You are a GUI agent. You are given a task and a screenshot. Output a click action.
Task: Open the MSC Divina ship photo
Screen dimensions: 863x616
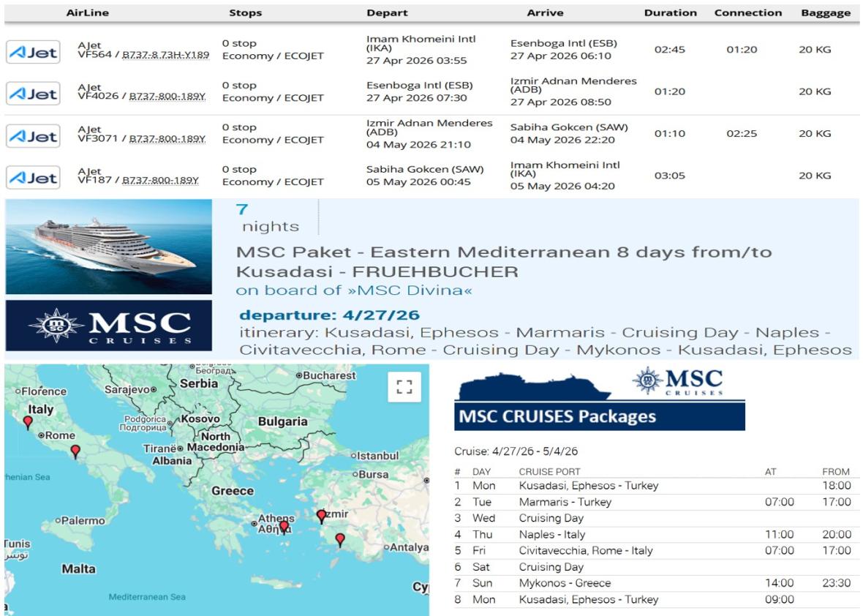[x=108, y=247]
